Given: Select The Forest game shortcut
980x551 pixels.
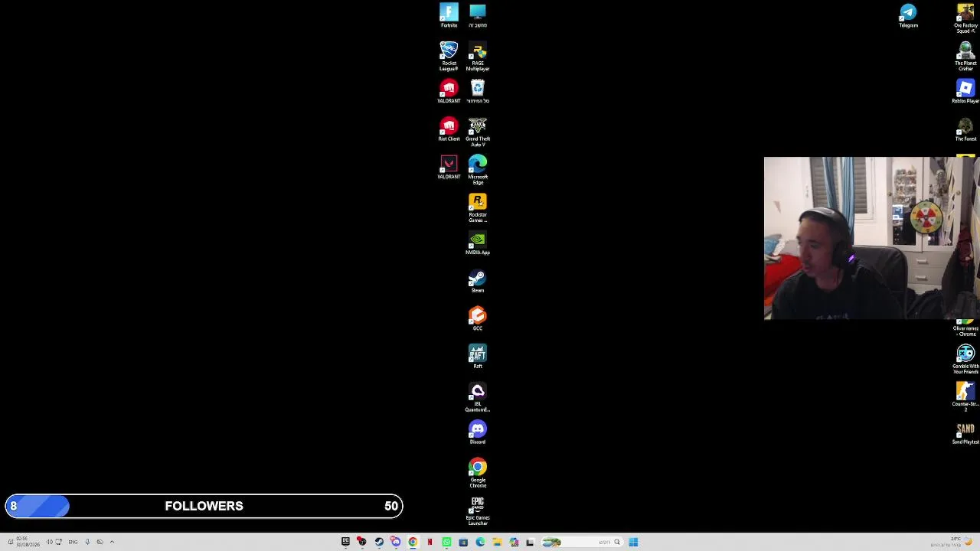Looking at the screenshot, I should [x=965, y=129].
